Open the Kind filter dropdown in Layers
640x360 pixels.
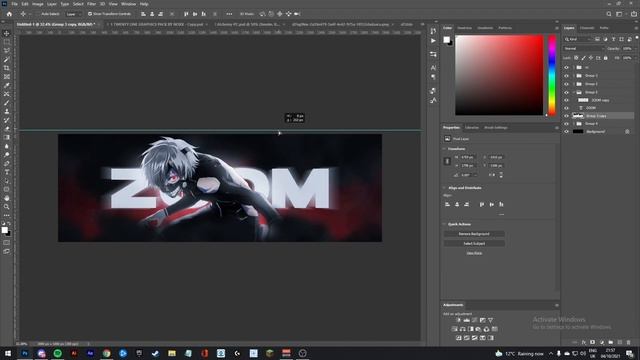pos(578,39)
